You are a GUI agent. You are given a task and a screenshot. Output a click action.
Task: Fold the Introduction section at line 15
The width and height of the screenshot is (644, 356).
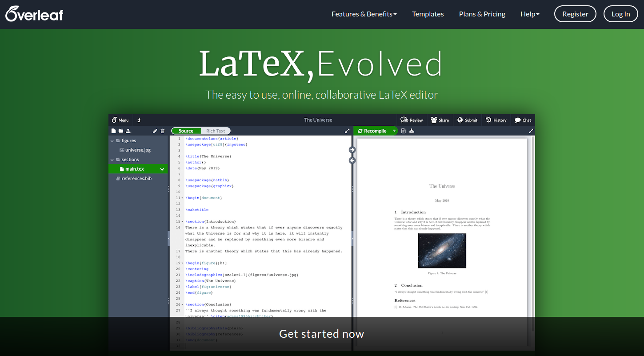183,221
